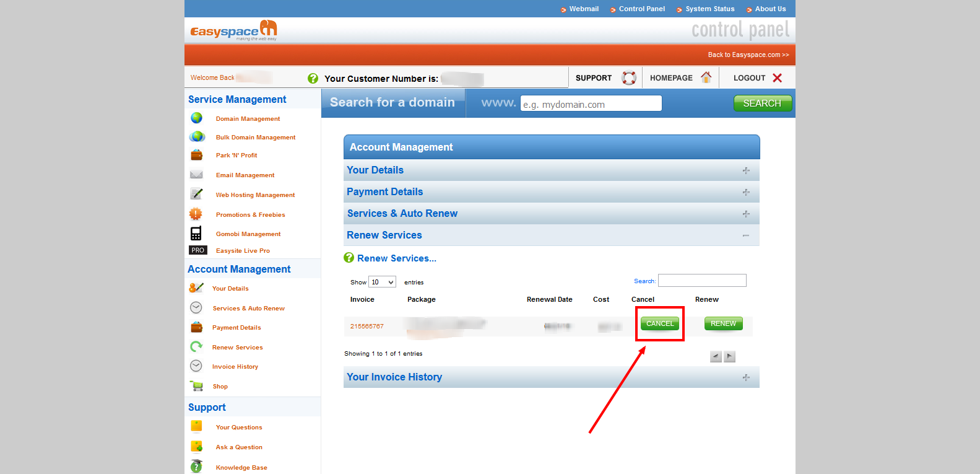This screenshot has width=980, height=474.
Task: Expand the Payment Details panel
Action: point(745,192)
